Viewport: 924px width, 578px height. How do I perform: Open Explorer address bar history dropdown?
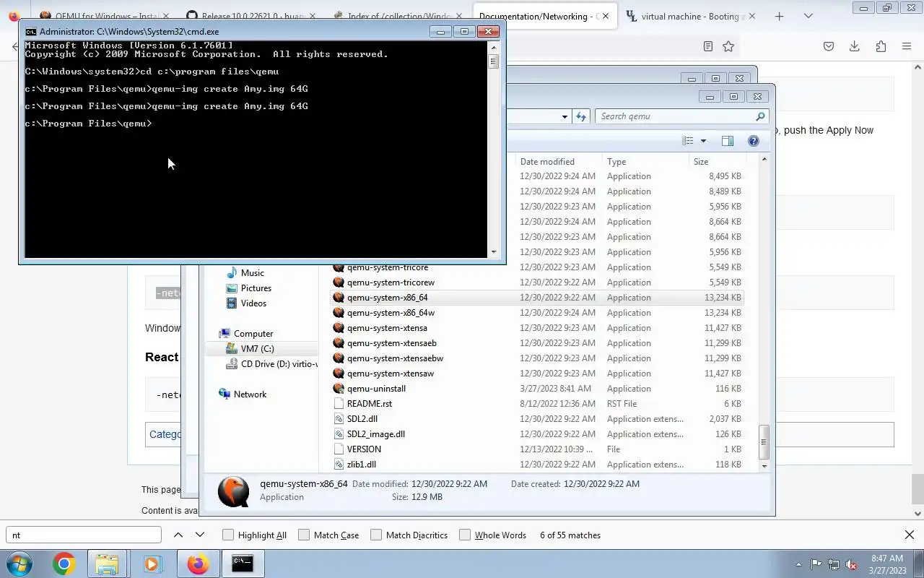pos(565,116)
